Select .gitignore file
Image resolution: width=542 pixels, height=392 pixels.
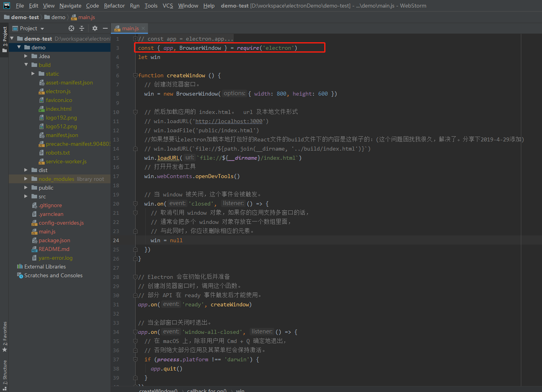(50, 205)
